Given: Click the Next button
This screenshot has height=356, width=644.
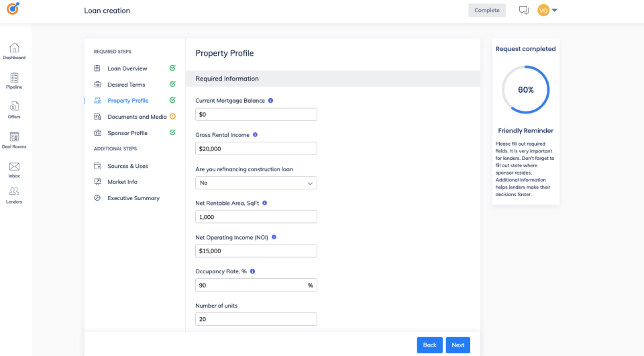Looking at the screenshot, I should pos(458,345).
